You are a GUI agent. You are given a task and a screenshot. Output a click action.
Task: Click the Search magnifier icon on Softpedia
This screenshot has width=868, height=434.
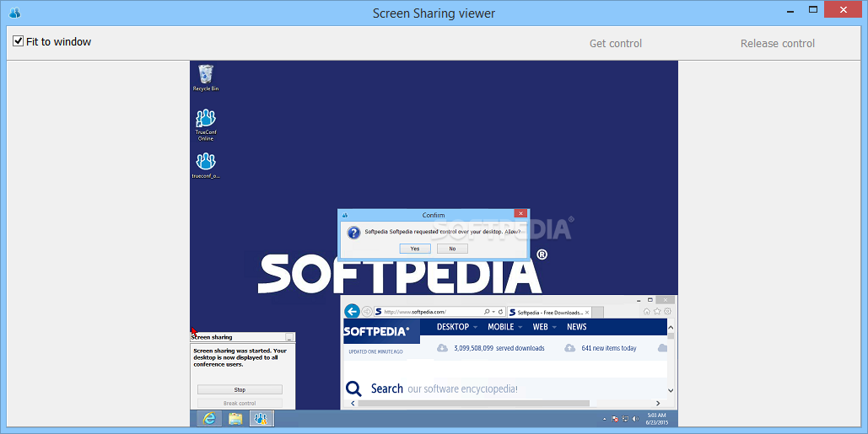point(353,388)
